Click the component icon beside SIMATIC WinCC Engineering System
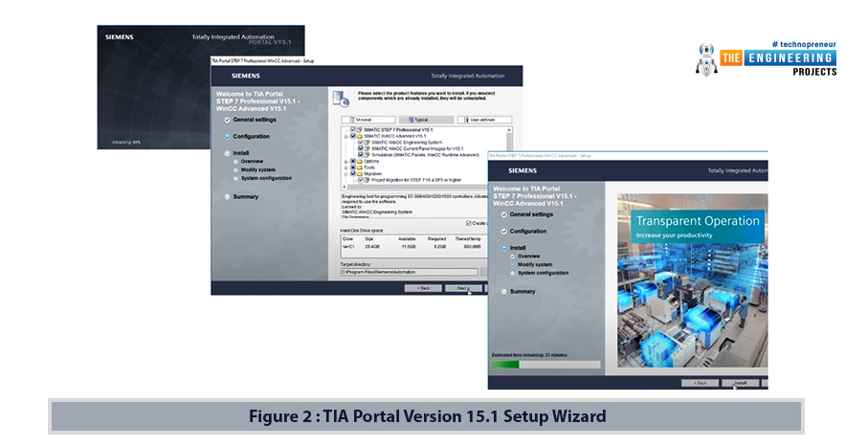868x446 pixels. [367, 143]
